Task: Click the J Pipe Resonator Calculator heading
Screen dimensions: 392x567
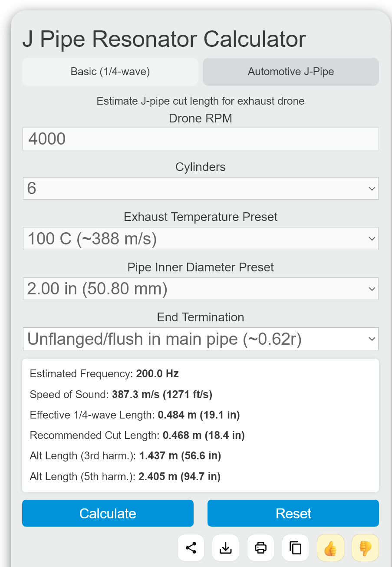Action: (164, 39)
